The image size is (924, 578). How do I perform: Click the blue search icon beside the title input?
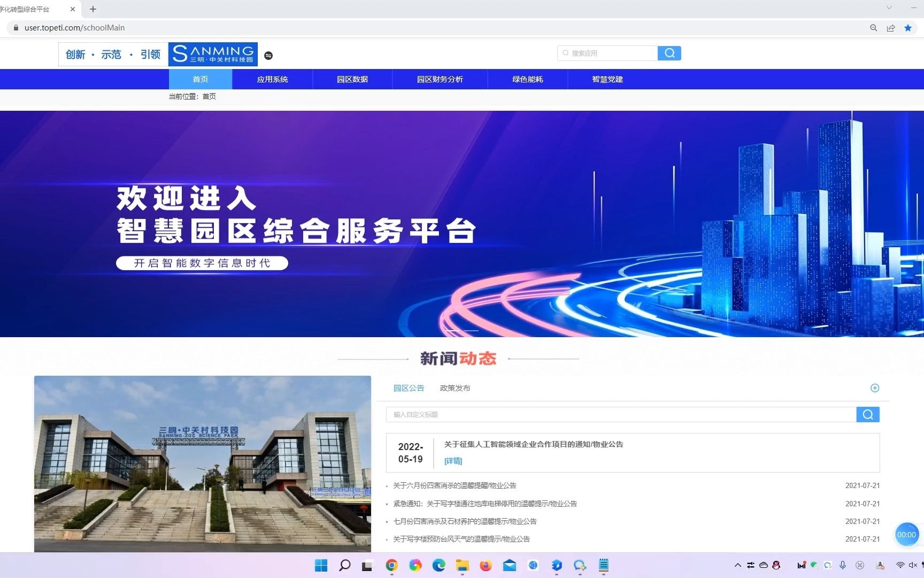(x=867, y=414)
